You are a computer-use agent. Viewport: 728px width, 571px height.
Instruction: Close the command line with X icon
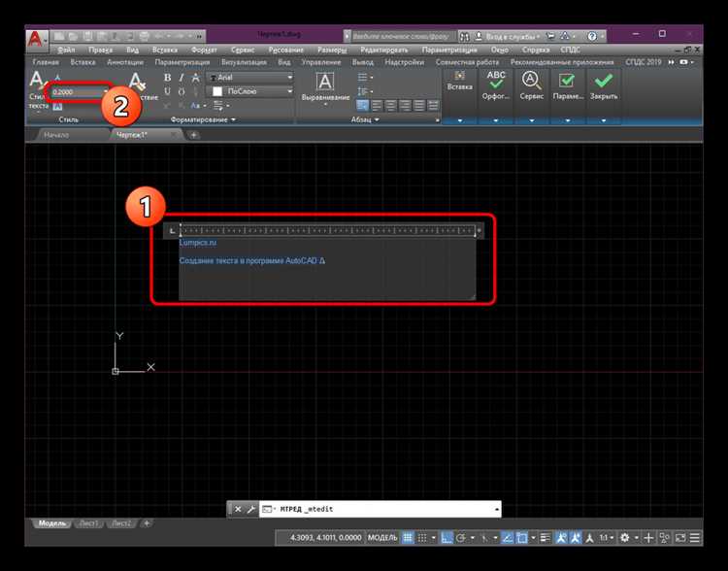238,509
